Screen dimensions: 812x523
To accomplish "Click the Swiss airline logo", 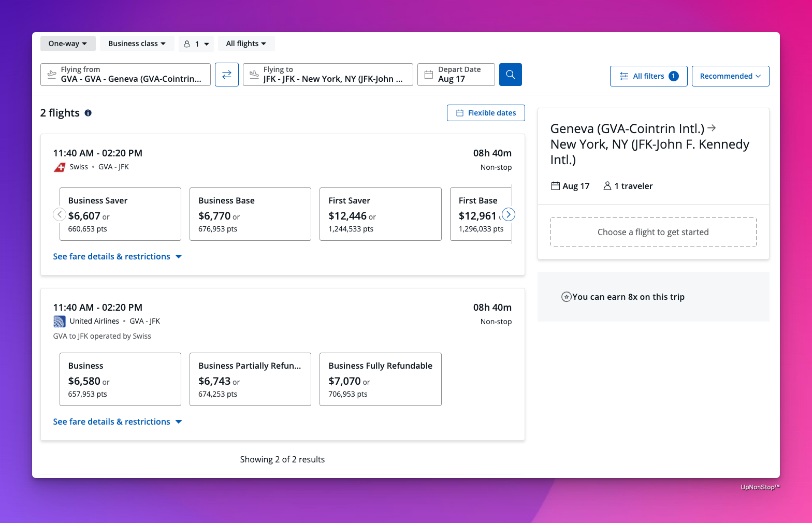I will 60,167.
